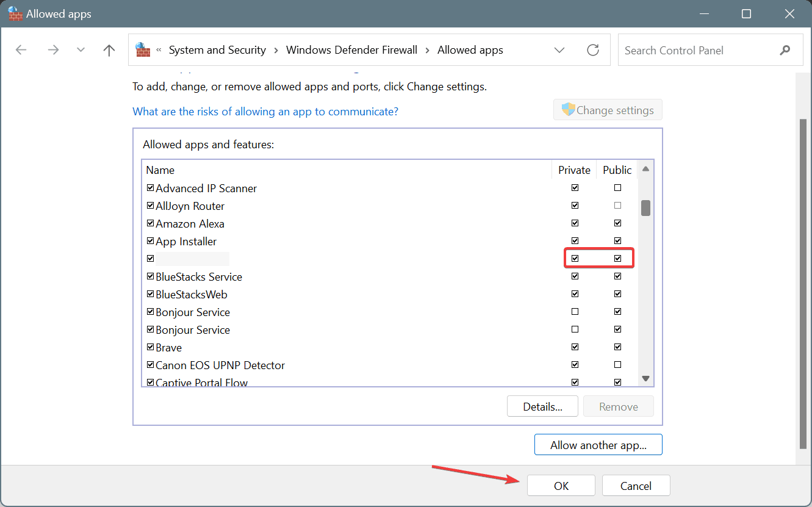812x507 pixels.
Task: Go back with the Back arrow
Action: click(x=21, y=50)
